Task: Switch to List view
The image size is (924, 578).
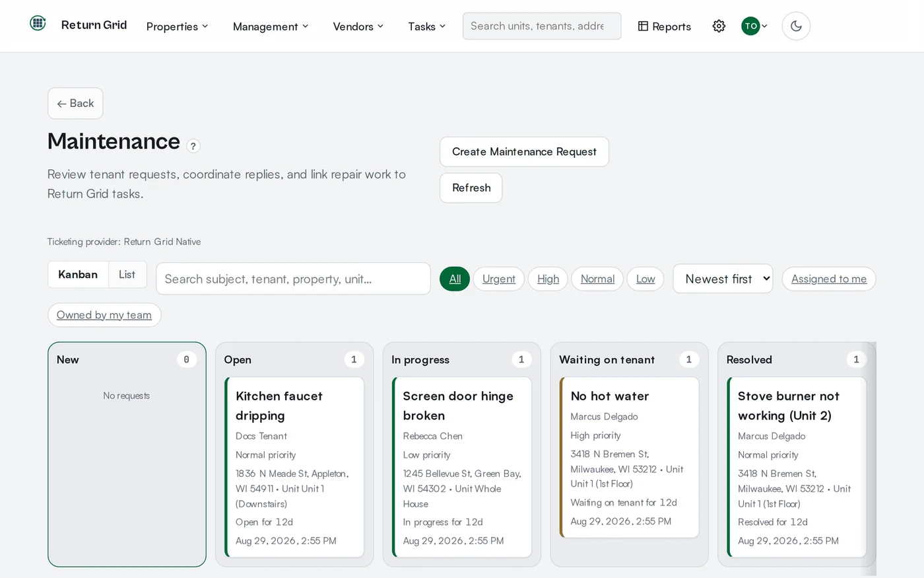Action: (127, 275)
